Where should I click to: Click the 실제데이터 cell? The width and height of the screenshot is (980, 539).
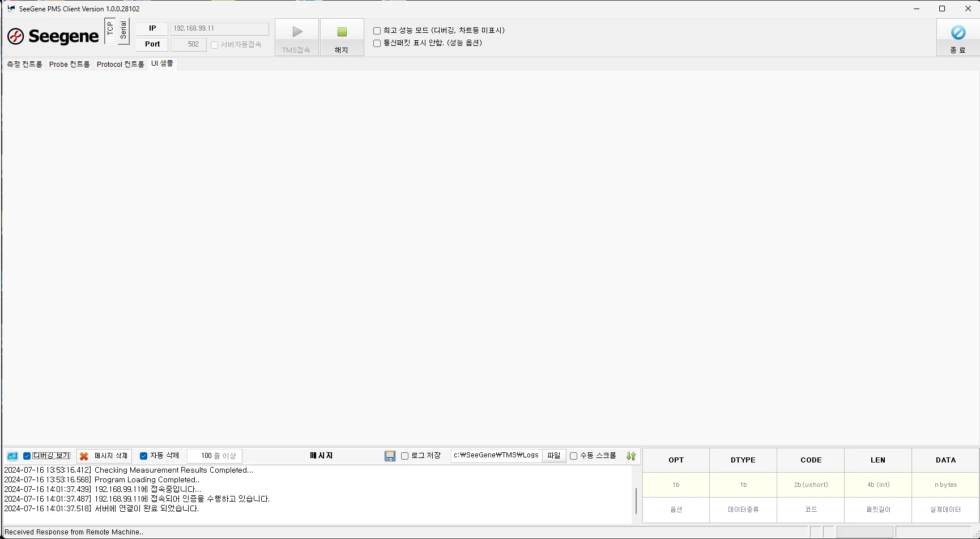pos(945,510)
